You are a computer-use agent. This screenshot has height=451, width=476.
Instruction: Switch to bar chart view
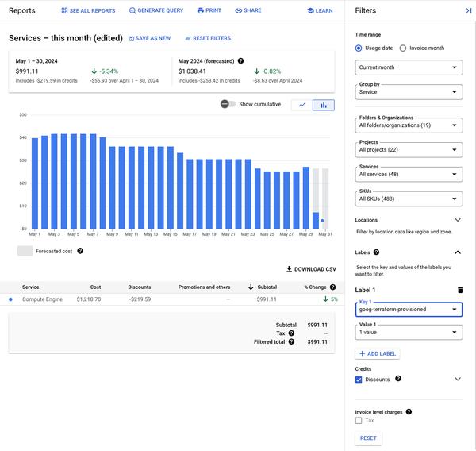(324, 105)
